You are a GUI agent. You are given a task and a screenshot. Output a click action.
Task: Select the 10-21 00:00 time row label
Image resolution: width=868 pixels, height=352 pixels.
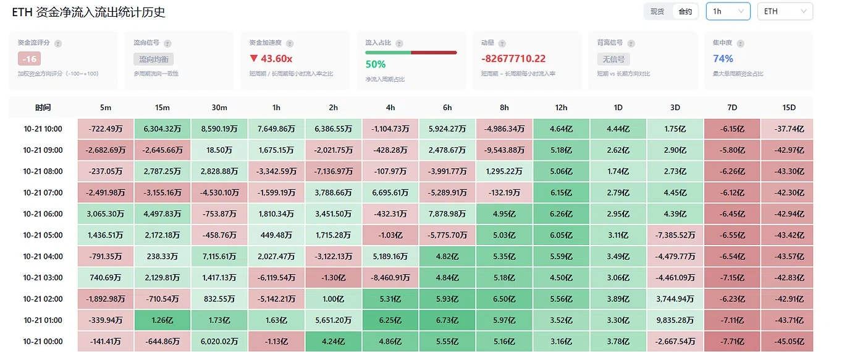click(x=43, y=341)
